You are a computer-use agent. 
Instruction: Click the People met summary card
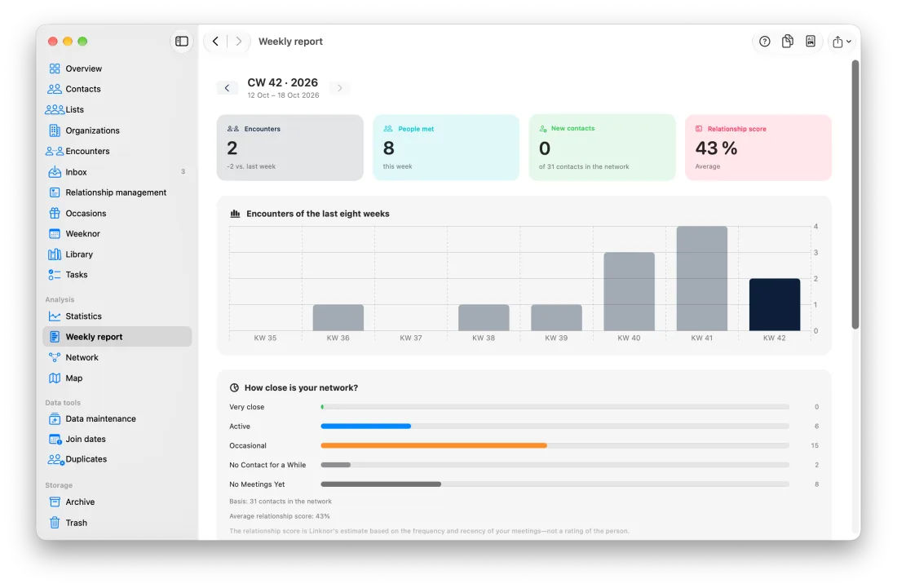446,148
